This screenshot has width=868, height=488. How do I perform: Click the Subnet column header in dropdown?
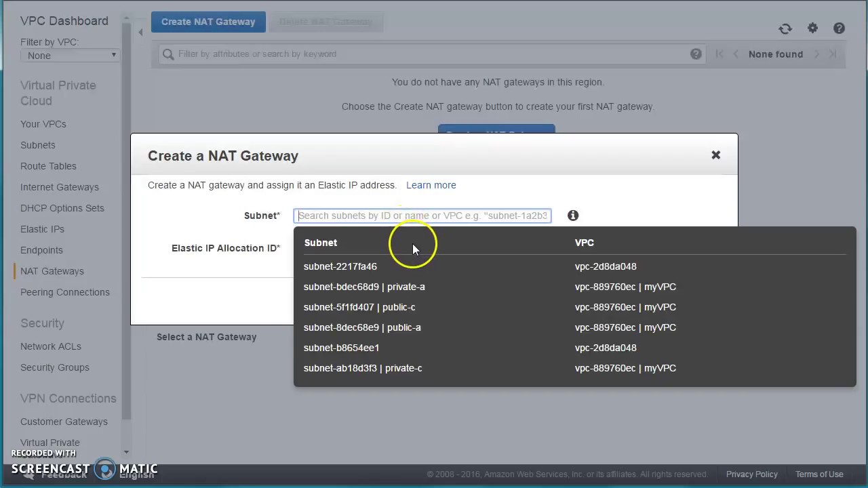tap(320, 243)
